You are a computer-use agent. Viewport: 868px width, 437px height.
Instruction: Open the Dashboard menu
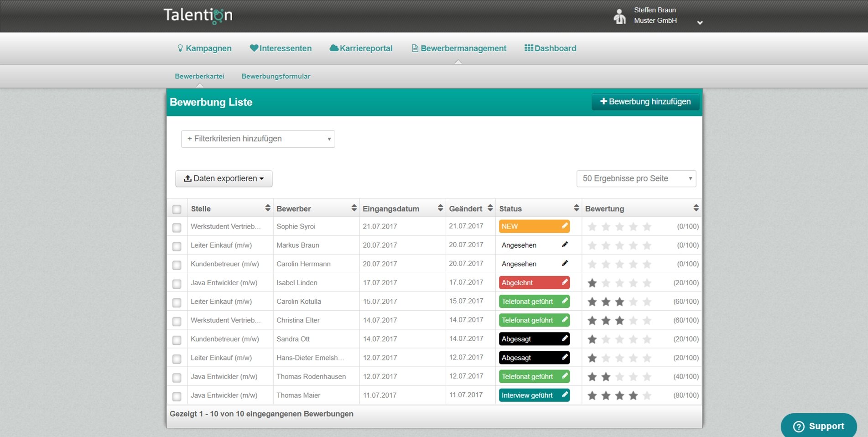(551, 48)
